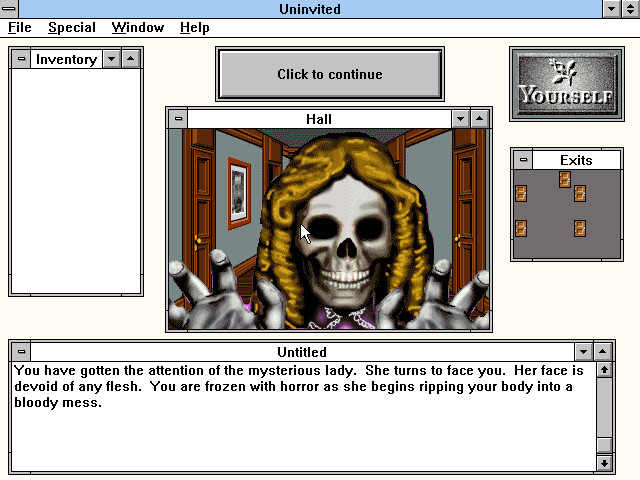Open the Exits window control menu
This screenshot has width=640, height=480.
click(523, 160)
